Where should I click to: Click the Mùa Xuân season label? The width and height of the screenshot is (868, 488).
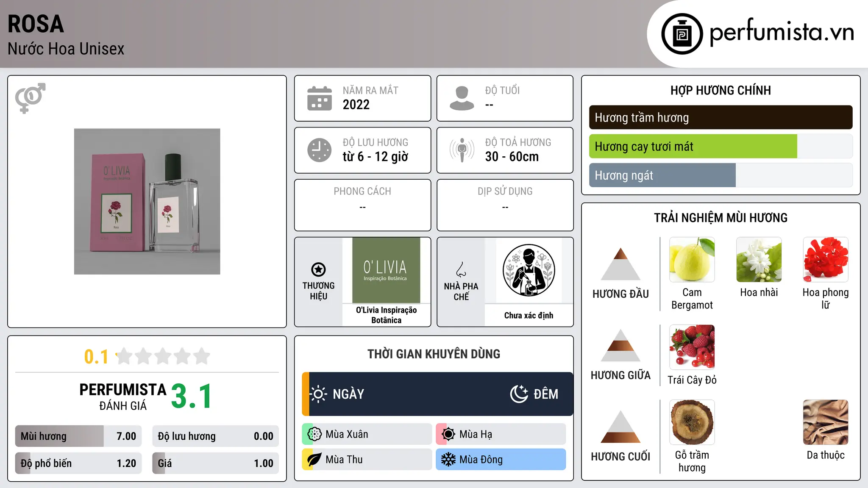347,434
